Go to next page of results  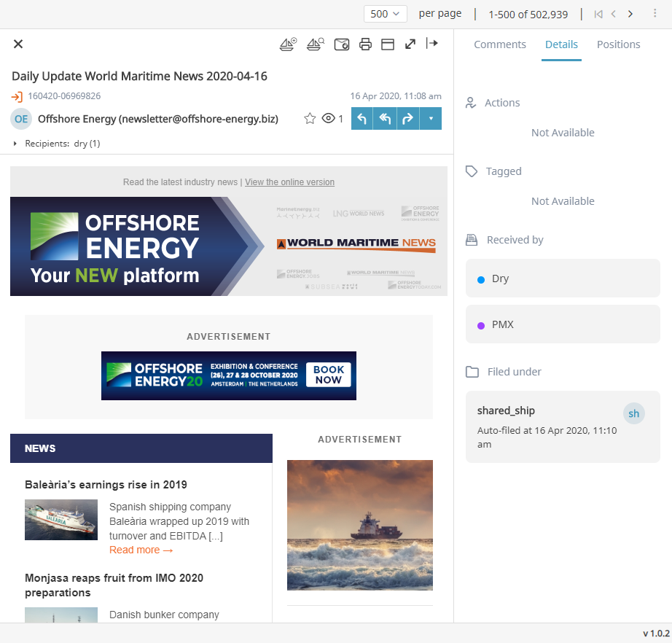[x=630, y=14]
